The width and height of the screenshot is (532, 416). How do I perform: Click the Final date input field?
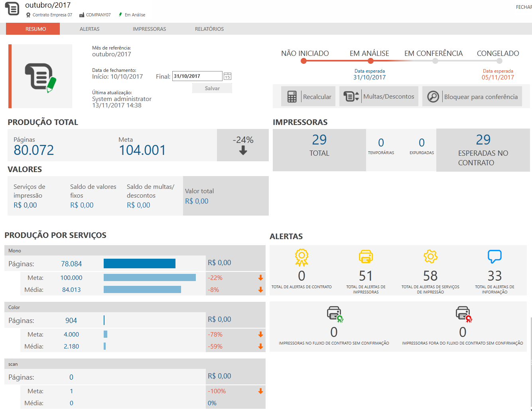pos(197,76)
